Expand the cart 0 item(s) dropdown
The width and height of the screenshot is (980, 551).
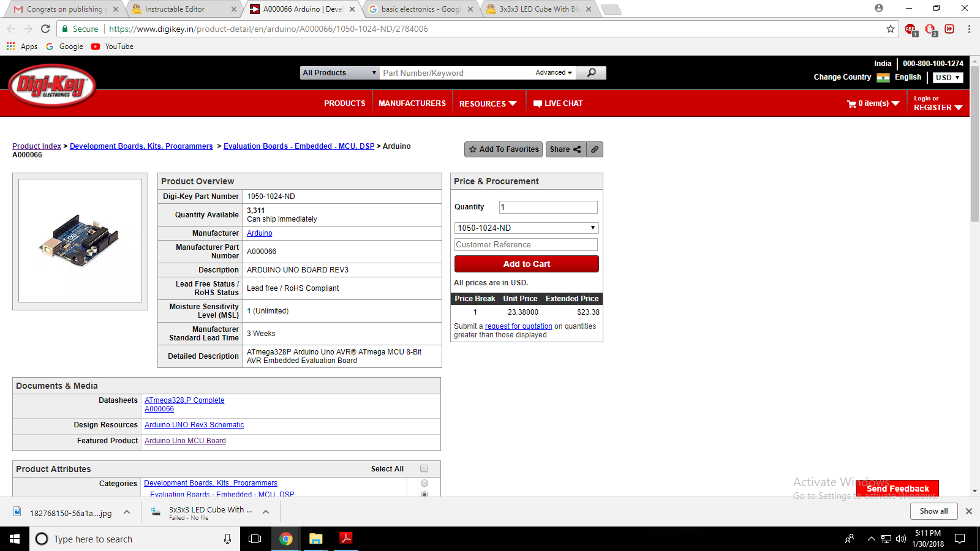click(873, 103)
